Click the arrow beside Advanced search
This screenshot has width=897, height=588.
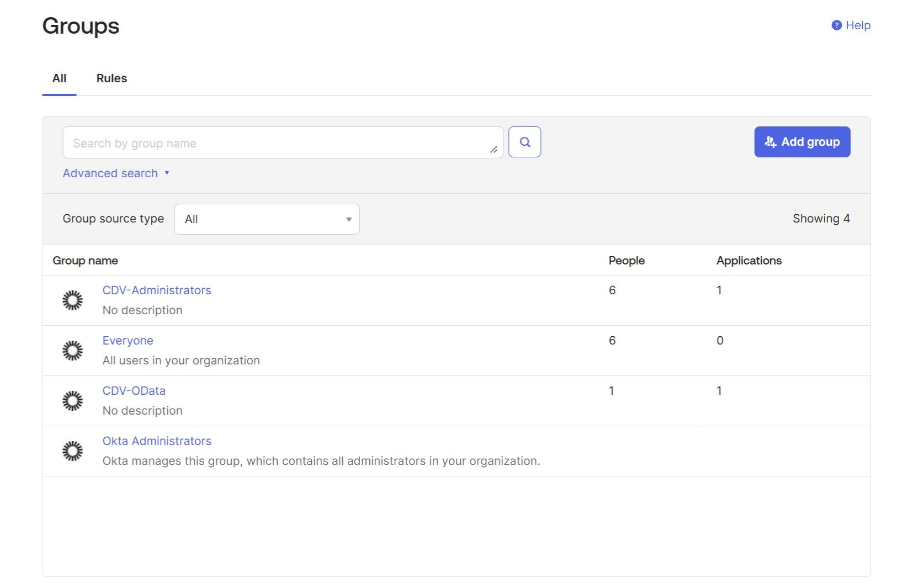(x=167, y=173)
